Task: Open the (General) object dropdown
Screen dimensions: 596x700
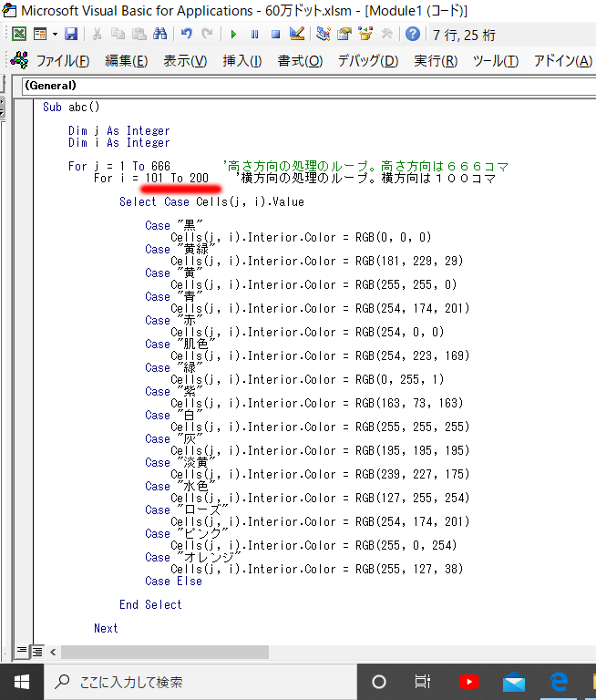Action: (309, 86)
